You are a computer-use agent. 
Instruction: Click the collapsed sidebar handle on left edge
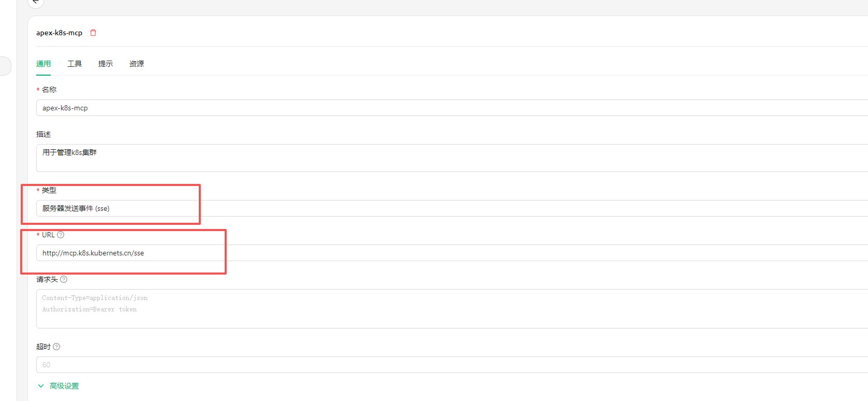coord(4,66)
